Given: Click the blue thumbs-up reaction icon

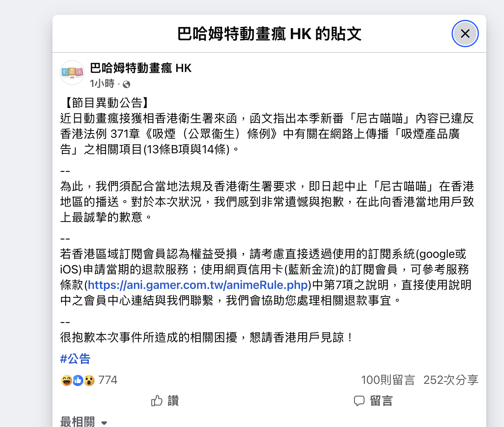Looking at the screenshot, I should click(x=78, y=380).
